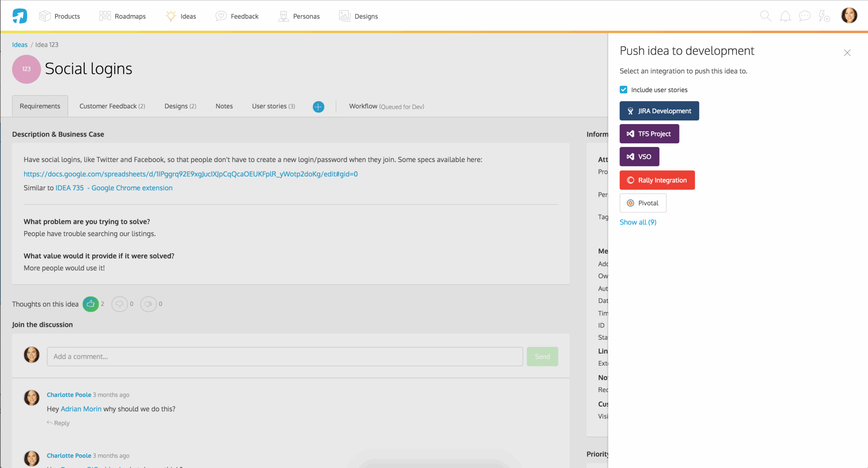Click the neutral vote icon
This screenshot has width=868, height=468.
pos(148,304)
